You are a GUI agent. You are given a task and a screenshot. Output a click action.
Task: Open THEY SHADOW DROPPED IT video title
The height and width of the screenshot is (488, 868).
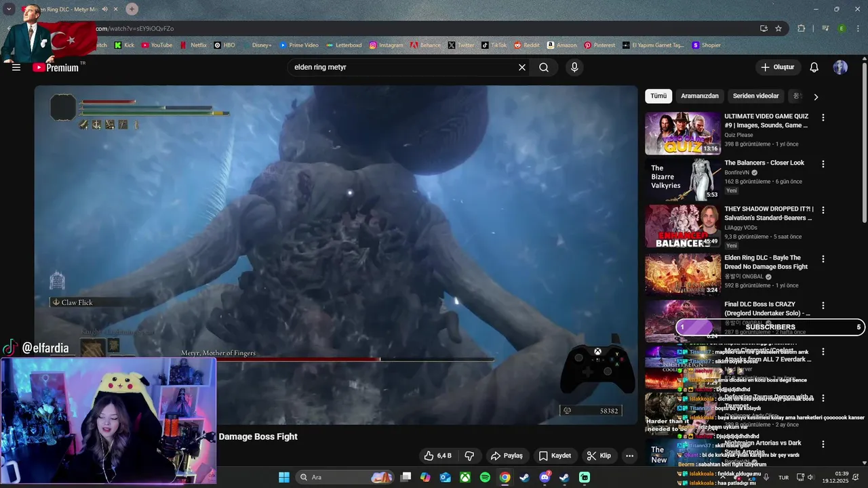click(x=768, y=213)
